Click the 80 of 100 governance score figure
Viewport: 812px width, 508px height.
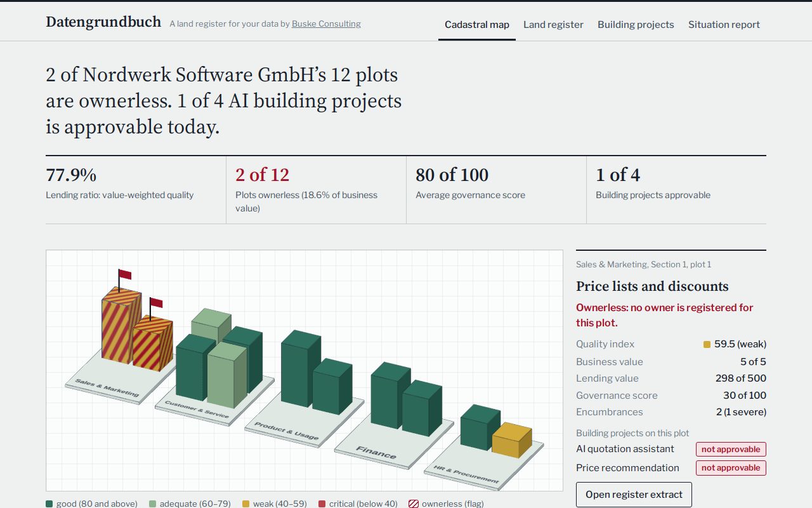(452, 175)
